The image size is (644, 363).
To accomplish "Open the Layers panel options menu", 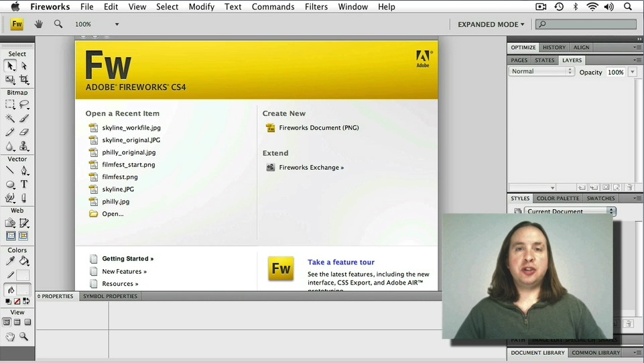I will click(637, 60).
